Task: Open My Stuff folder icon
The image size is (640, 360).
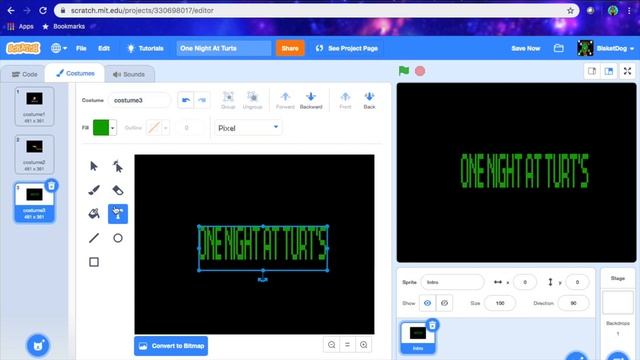Action: click(x=559, y=48)
